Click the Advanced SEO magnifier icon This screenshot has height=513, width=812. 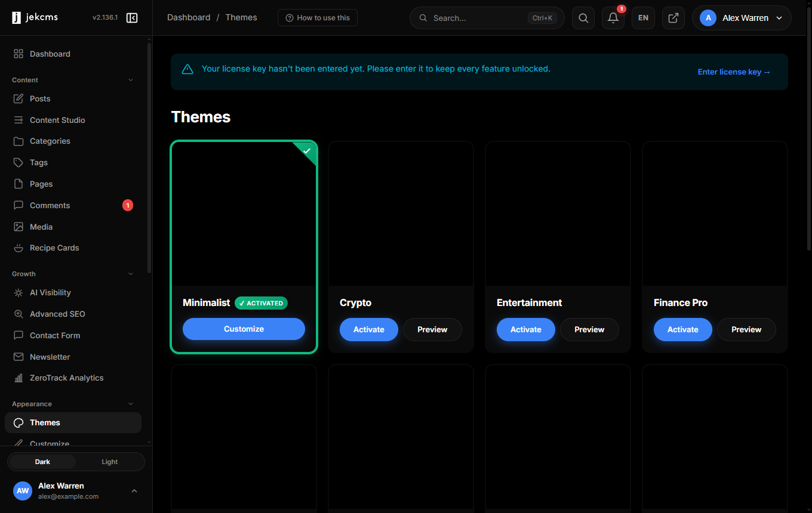point(19,314)
